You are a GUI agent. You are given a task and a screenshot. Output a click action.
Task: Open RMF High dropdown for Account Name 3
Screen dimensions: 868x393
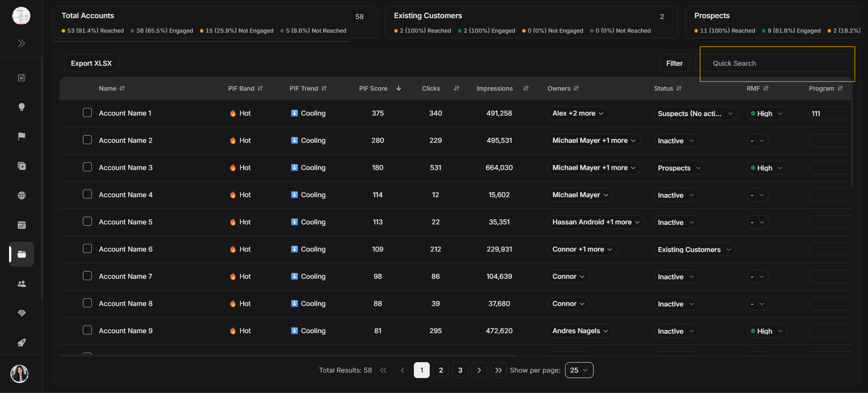767,168
